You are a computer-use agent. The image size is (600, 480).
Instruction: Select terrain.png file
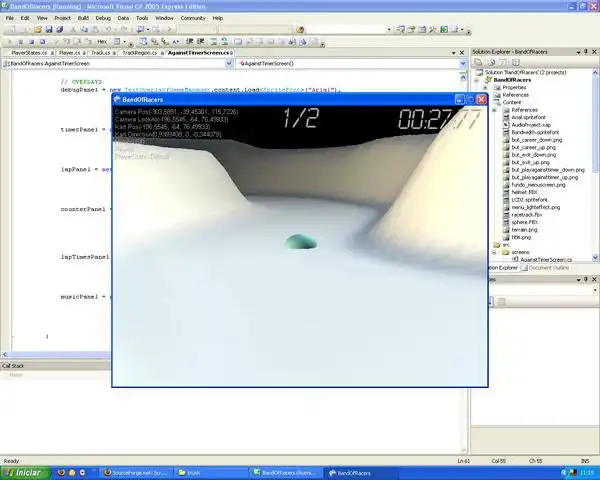524,230
